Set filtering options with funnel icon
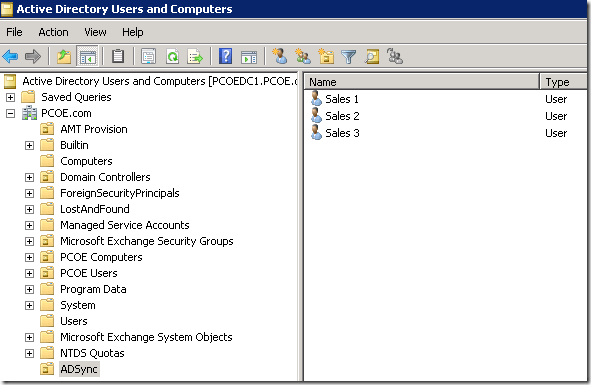 click(x=349, y=57)
